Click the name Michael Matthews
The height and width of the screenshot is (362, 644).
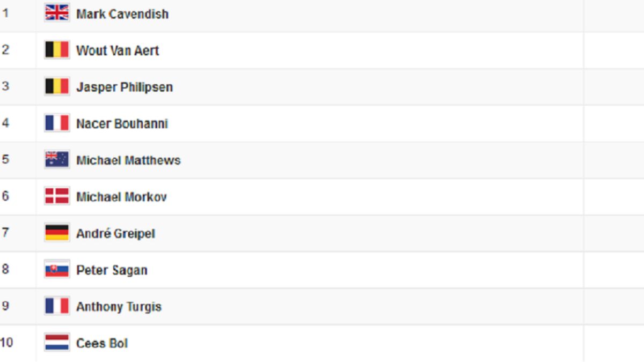coord(128,160)
